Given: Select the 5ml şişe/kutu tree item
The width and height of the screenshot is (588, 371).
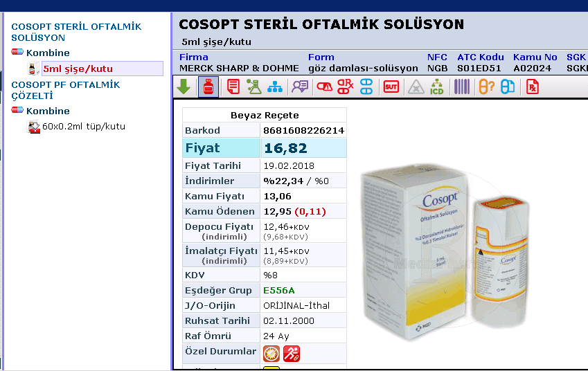Looking at the screenshot, I should (x=102, y=69).
